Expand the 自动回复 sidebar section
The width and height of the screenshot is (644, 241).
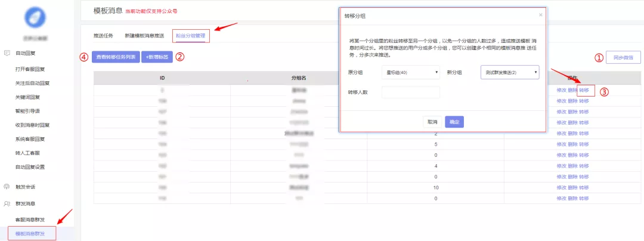(26, 53)
